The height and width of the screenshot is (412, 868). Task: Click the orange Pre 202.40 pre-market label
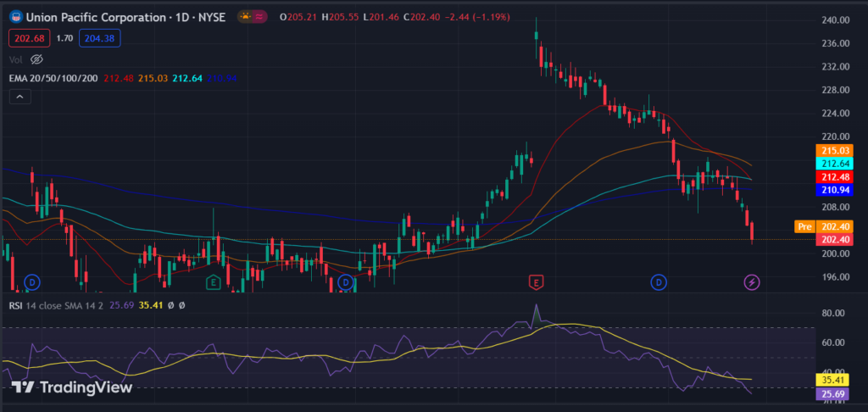[x=824, y=226]
